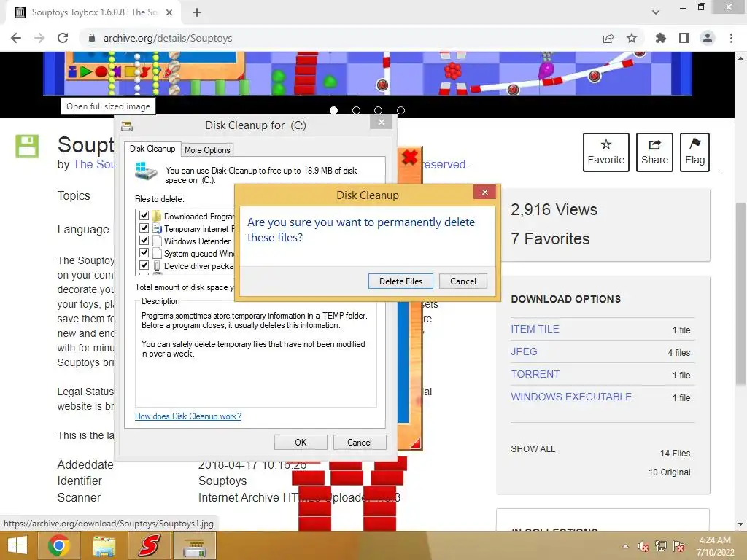Image resolution: width=747 pixels, height=560 pixels.
Task: Click OK in Disk Cleanup for (C:) window
Action: [301, 443]
